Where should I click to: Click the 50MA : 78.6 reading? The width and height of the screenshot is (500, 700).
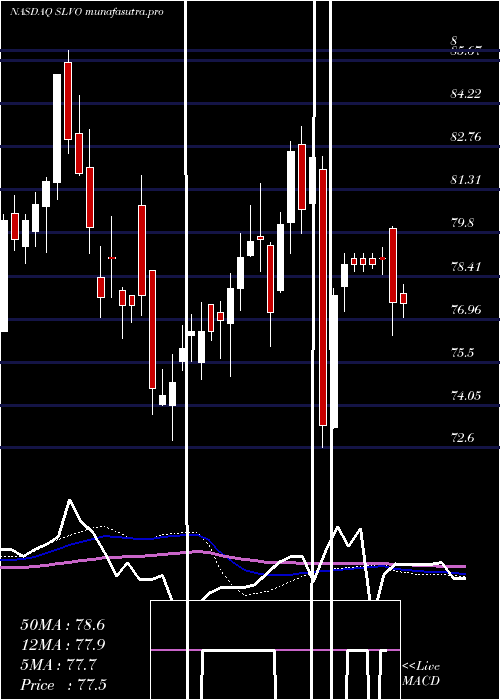point(63,625)
